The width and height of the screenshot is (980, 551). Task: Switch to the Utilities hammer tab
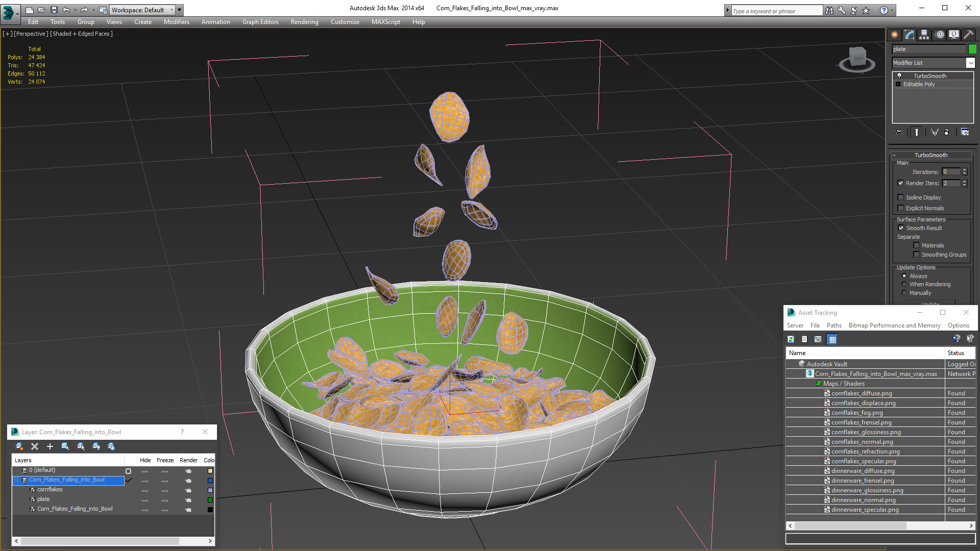[x=968, y=35]
